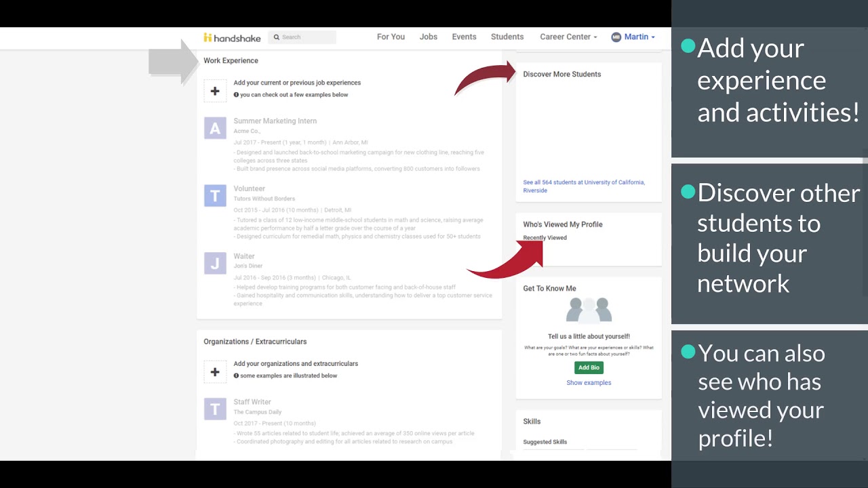Click the Handshake logo
This screenshot has height=488, width=868.
231,37
